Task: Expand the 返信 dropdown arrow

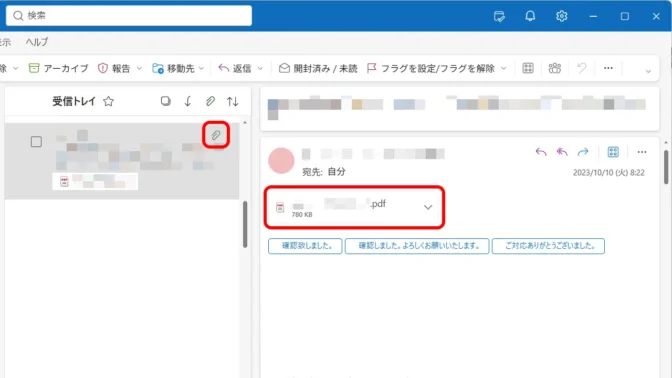Action: point(260,69)
